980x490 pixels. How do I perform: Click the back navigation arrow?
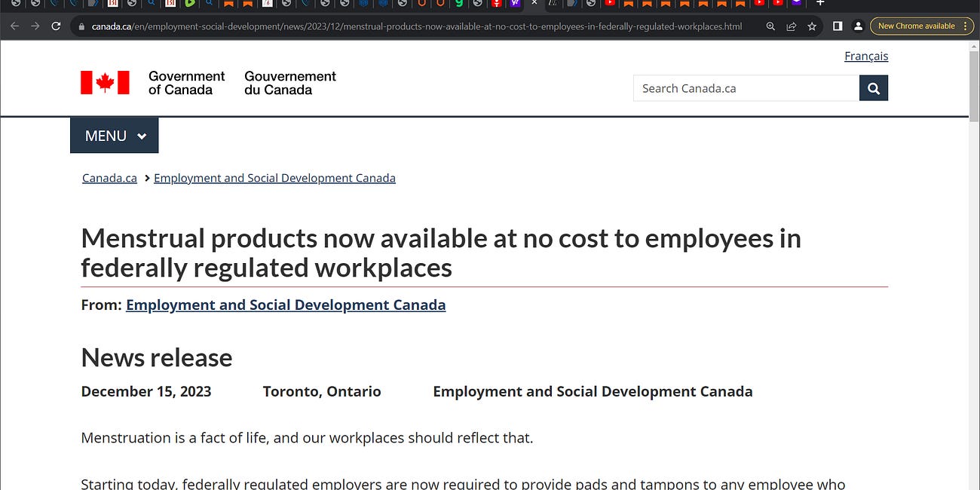point(14,26)
